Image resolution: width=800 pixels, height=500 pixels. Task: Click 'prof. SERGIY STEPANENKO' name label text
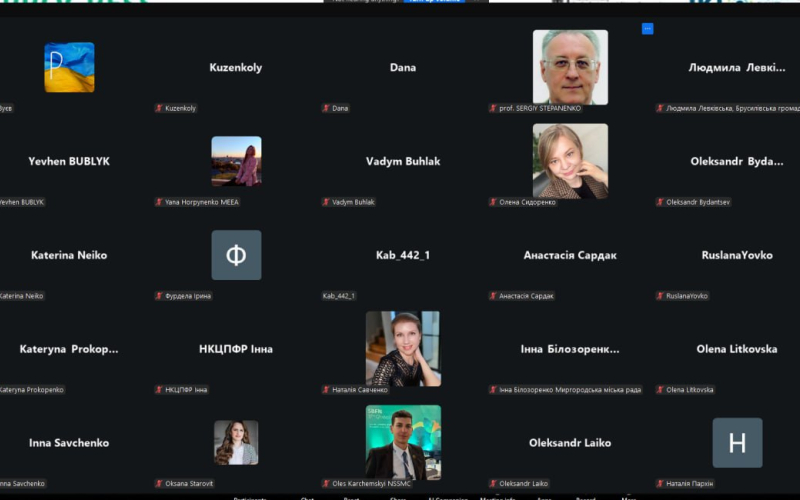pos(540,108)
